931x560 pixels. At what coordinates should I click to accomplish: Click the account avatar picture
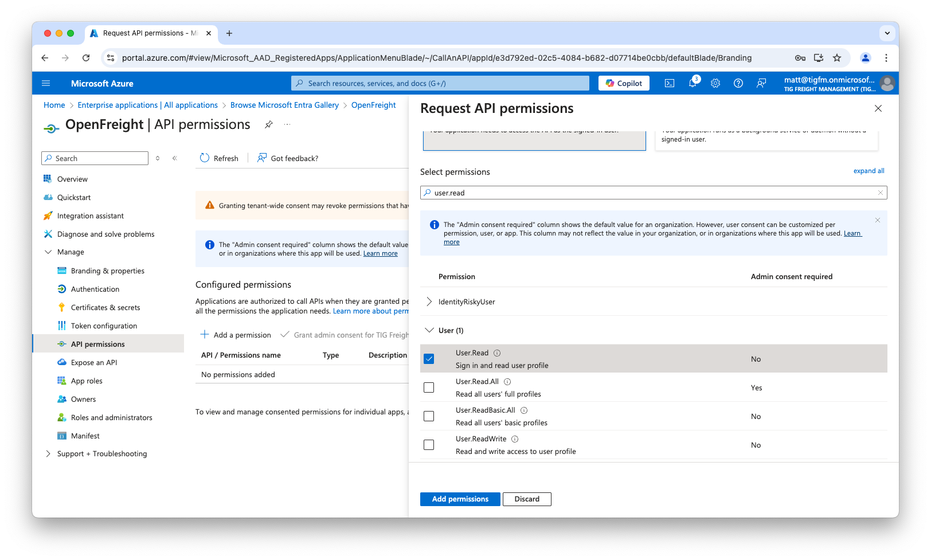(x=887, y=83)
